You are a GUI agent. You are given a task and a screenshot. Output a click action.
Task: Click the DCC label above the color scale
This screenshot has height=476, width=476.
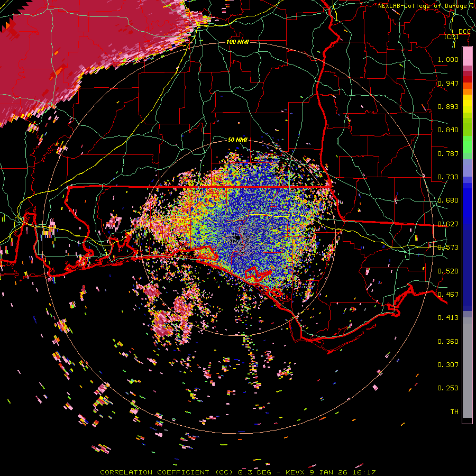464,32
